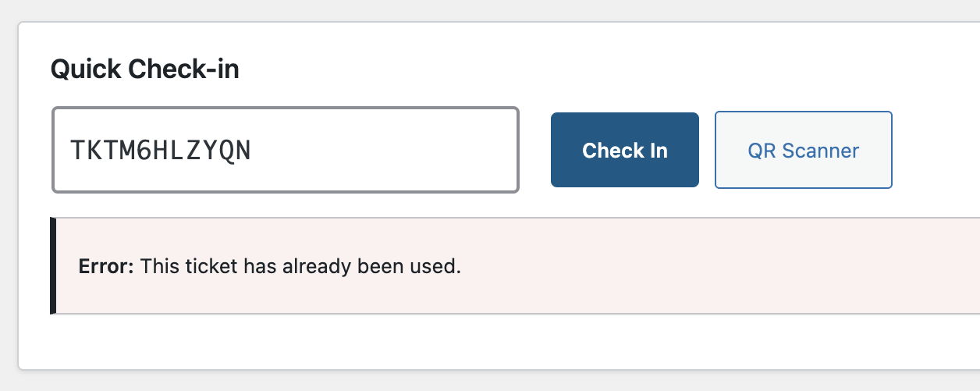Click the TKTM6HLZYQN ticket code text

[x=160, y=150]
